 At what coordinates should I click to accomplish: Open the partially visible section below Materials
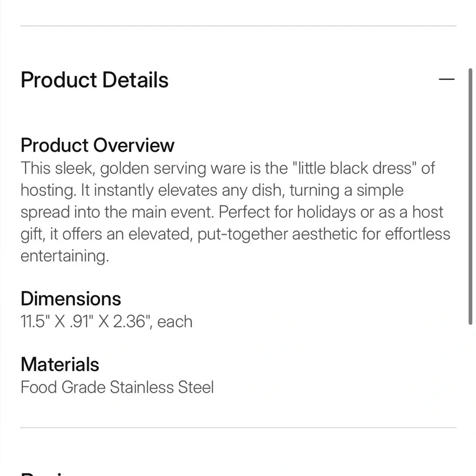click(x=46, y=474)
